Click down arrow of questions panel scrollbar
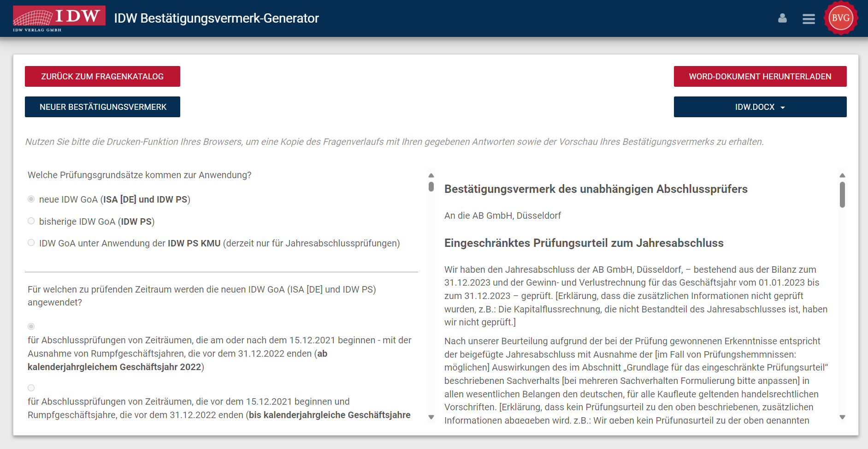The height and width of the screenshot is (449, 868). pyautogui.click(x=431, y=417)
